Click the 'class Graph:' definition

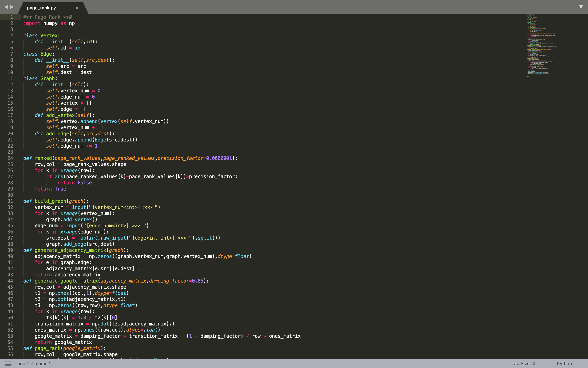pyautogui.click(x=40, y=78)
